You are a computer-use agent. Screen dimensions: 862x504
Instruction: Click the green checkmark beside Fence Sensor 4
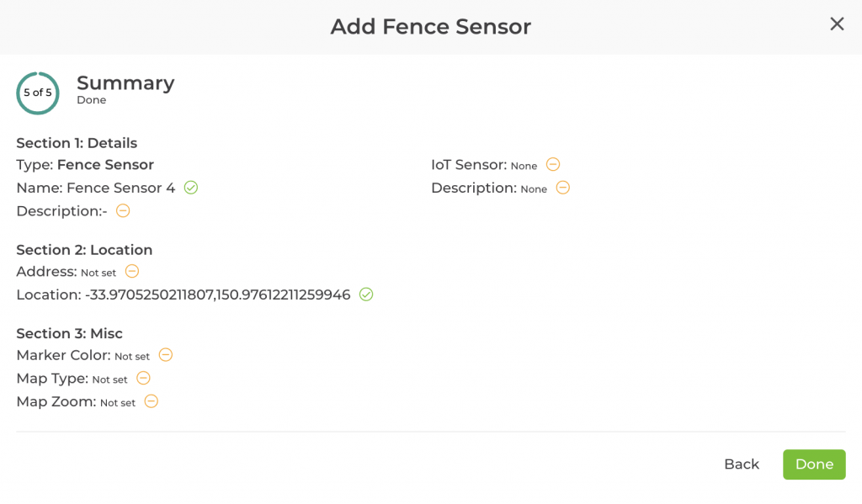[x=191, y=188]
